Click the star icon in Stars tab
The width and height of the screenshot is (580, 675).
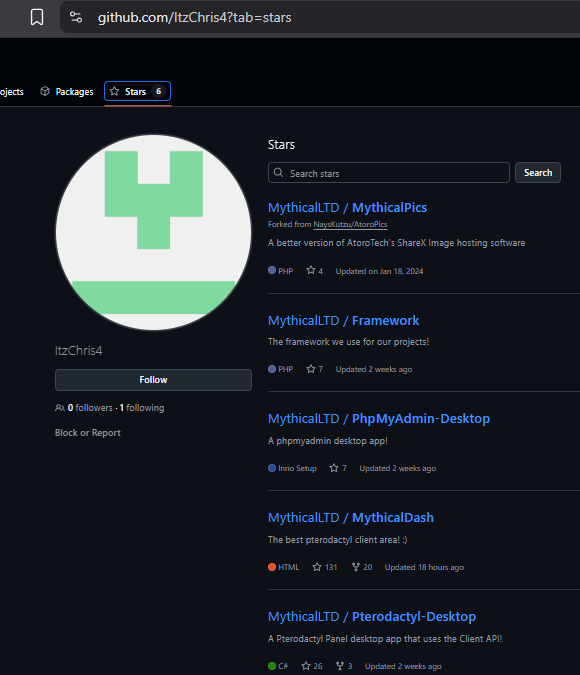(x=114, y=91)
